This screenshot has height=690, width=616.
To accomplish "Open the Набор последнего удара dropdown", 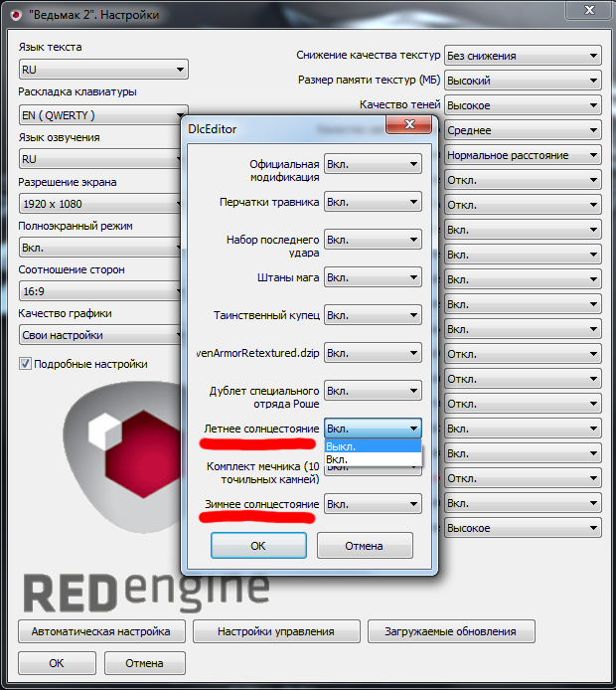I will pos(373,240).
